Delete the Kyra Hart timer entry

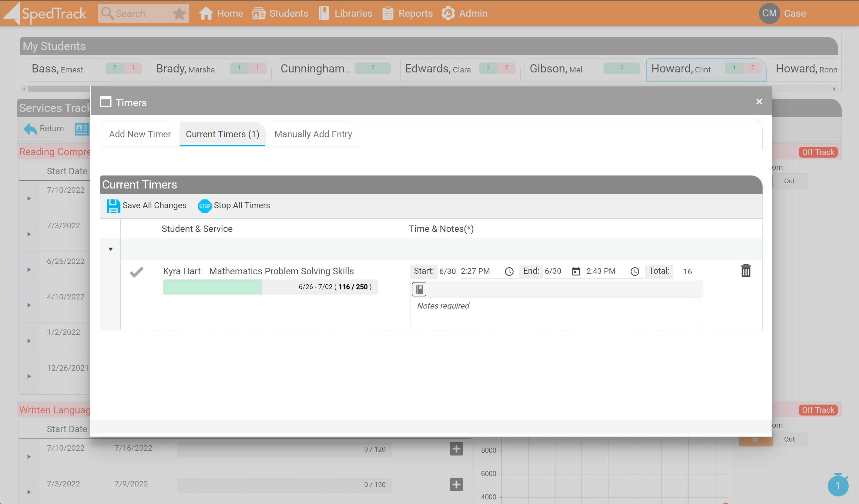coord(746,271)
